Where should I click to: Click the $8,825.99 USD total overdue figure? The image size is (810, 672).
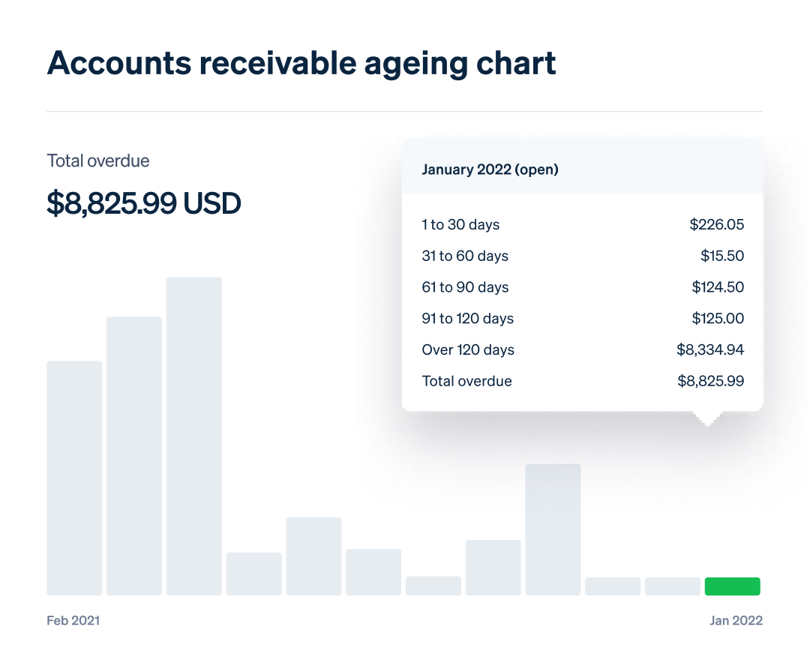(144, 203)
